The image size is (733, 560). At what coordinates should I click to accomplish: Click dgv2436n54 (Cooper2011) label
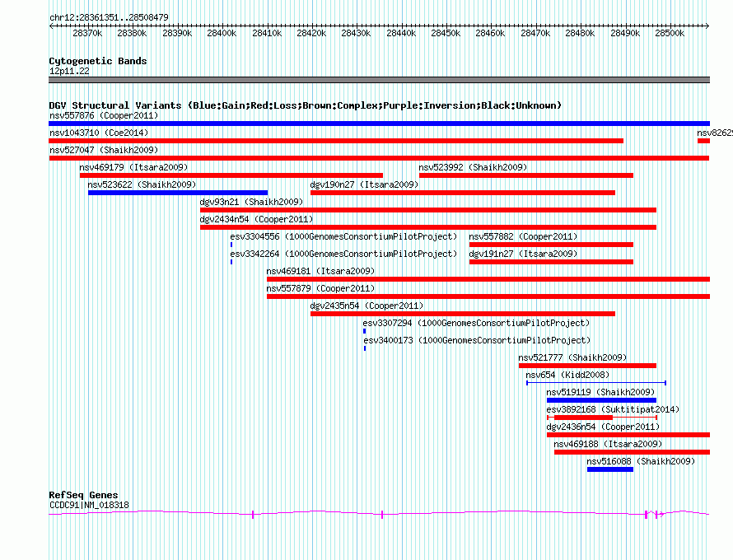click(x=603, y=427)
